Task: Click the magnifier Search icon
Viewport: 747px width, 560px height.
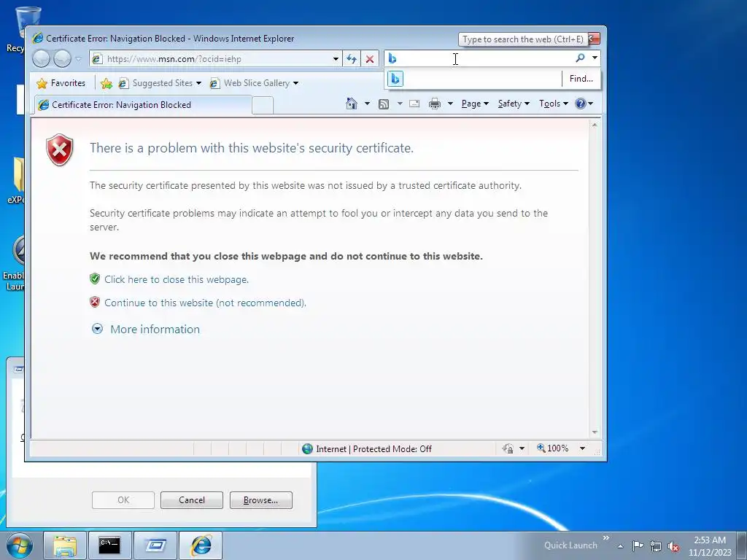Action: (580, 58)
